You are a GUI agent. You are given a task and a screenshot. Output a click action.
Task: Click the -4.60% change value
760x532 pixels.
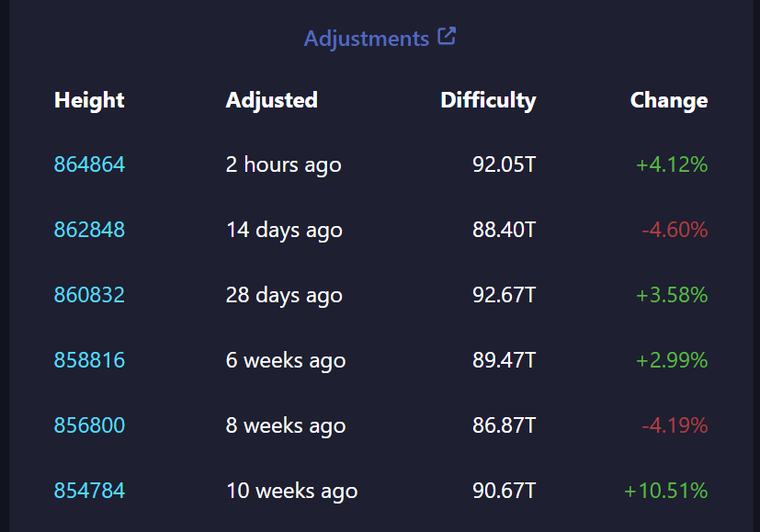point(675,230)
